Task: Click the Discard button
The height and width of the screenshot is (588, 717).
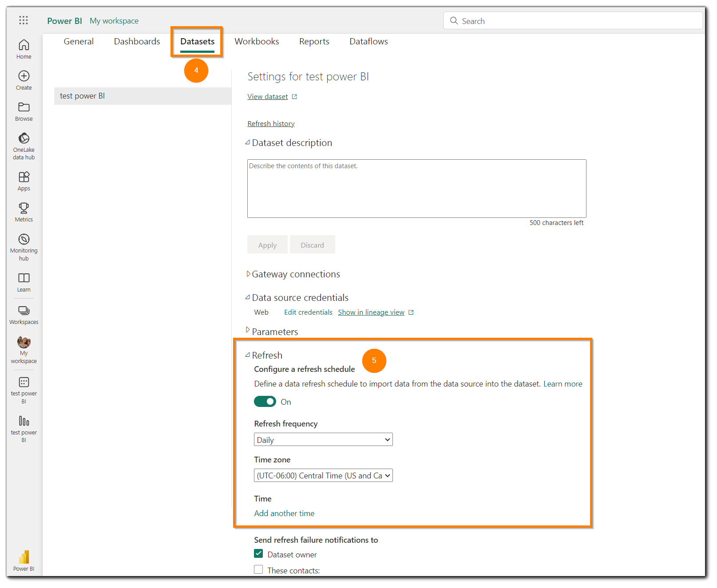Action: (x=313, y=245)
